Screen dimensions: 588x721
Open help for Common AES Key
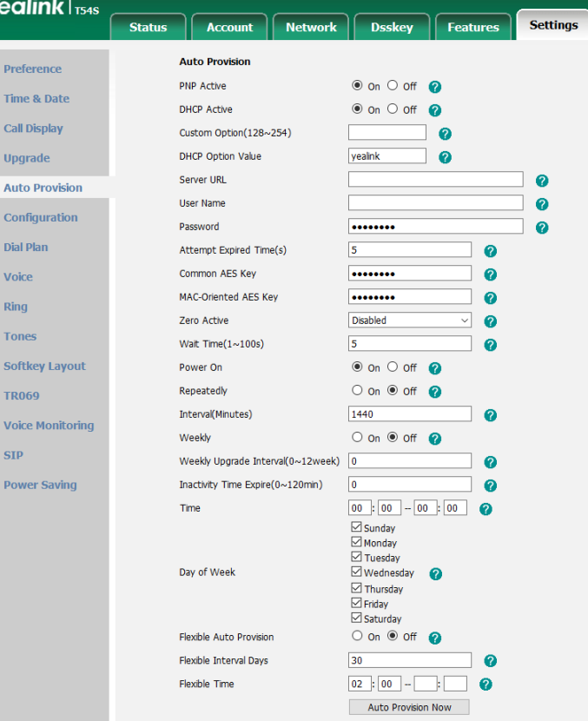coord(490,275)
